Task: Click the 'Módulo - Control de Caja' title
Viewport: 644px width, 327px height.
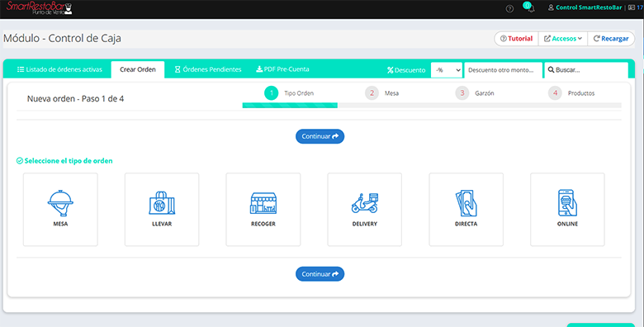Action: (x=62, y=38)
